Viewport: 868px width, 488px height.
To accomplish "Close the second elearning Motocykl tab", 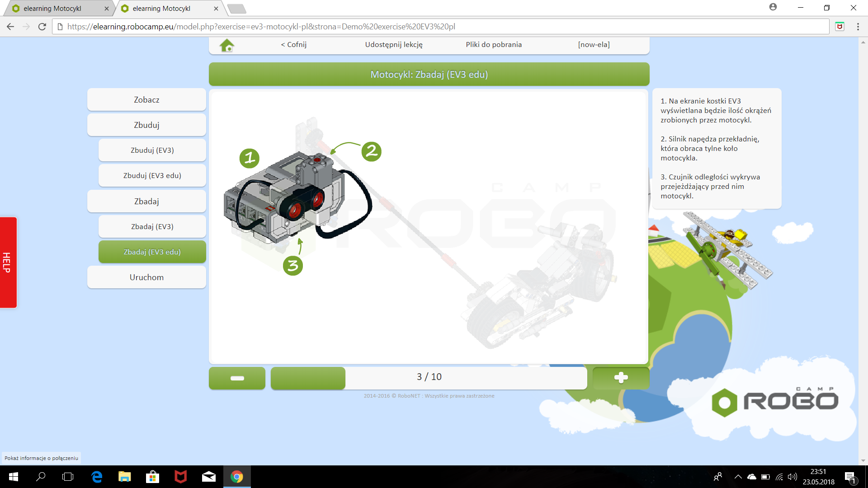I will tap(216, 9).
